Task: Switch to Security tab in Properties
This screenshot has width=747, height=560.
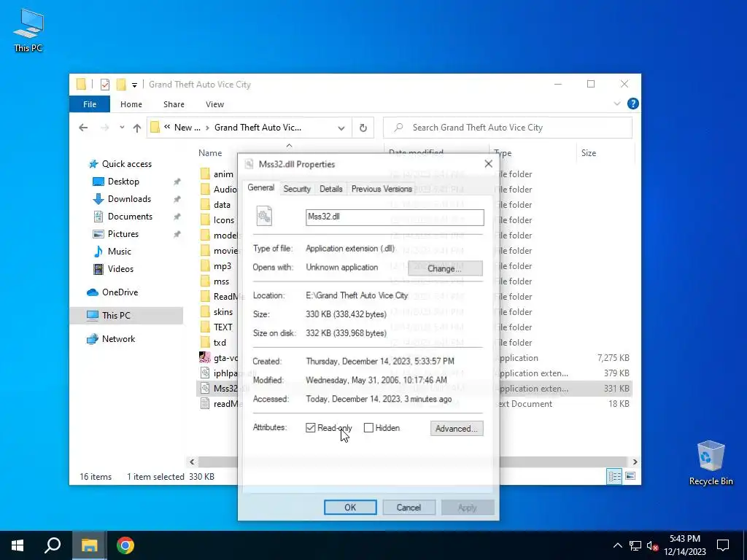Action: (x=297, y=189)
